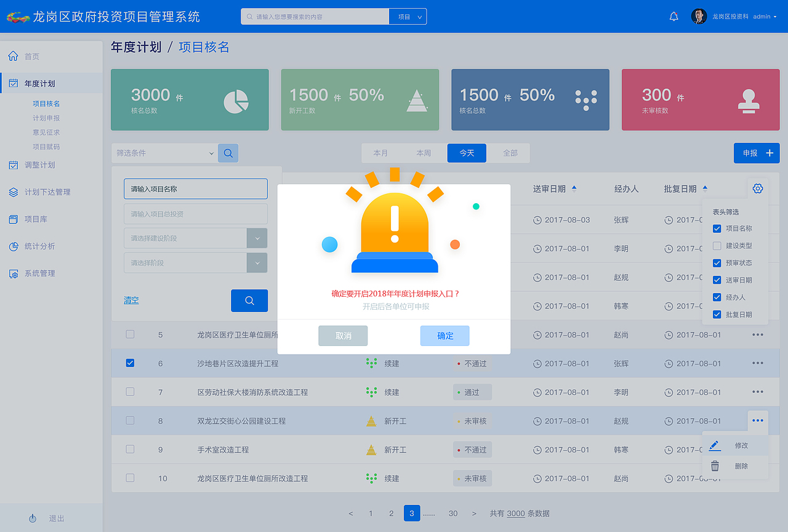This screenshot has width=788, height=532.
Task: Click the power icon next to 退出
Action: [x=33, y=518]
